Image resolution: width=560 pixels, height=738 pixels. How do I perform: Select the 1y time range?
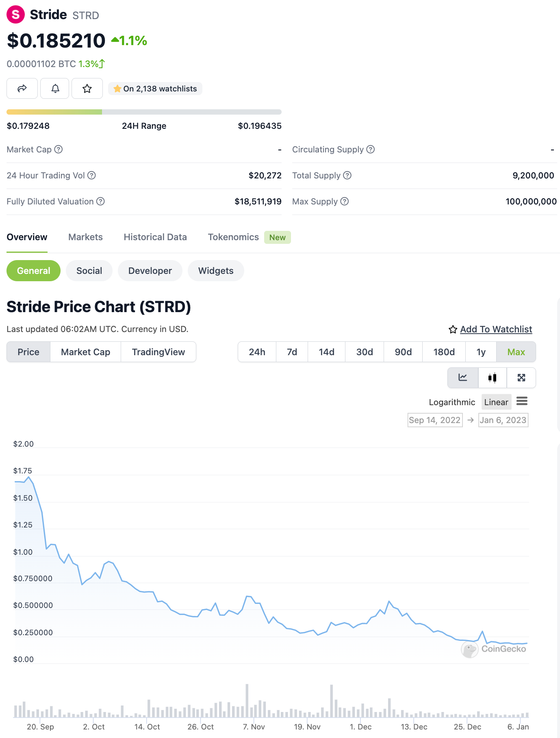[x=481, y=352]
